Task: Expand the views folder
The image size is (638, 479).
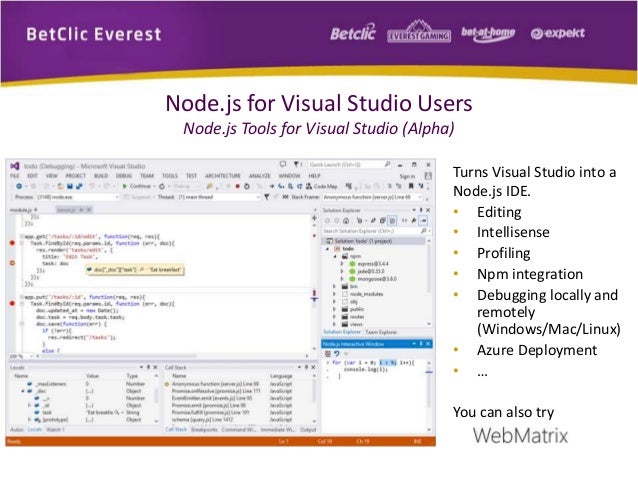Action: click(335, 324)
